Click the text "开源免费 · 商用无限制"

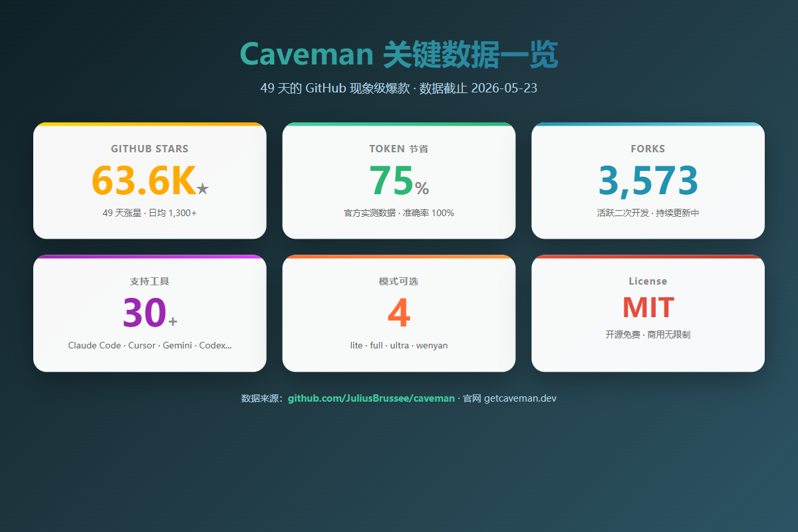pyautogui.click(x=648, y=334)
